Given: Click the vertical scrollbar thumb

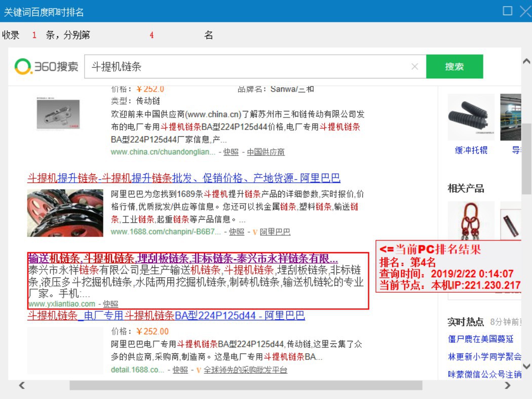Looking at the screenshot, I should pos(526,158).
